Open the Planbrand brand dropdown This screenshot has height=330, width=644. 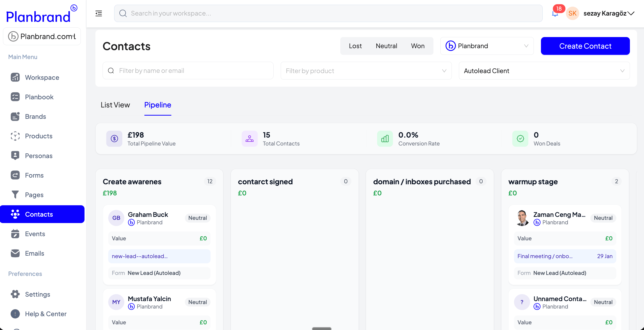tap(487, 46)
